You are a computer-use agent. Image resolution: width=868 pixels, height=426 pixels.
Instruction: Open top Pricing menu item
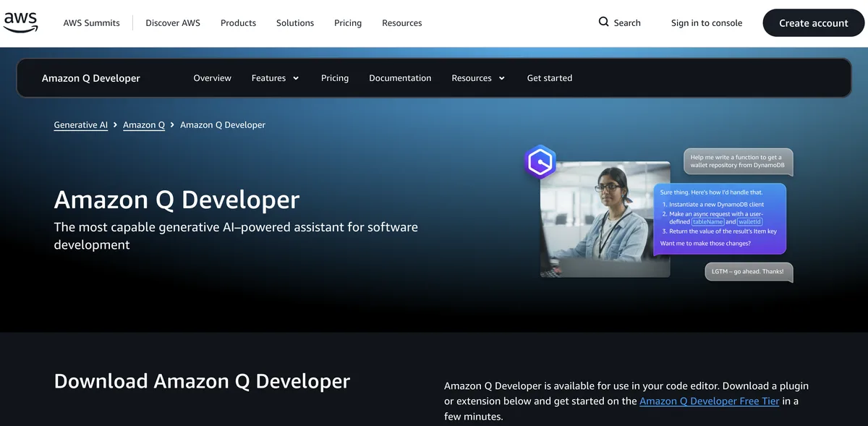(348, 22)
